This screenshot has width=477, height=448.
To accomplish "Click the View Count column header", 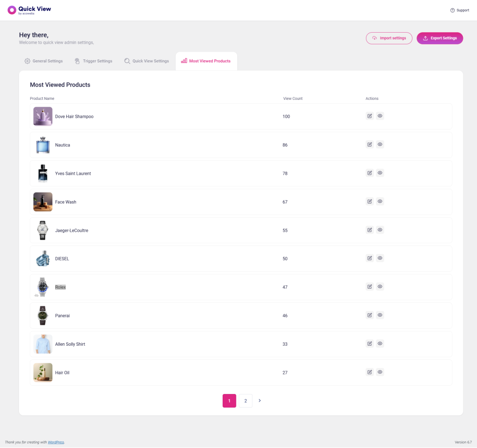I will (x=293, y=98).
